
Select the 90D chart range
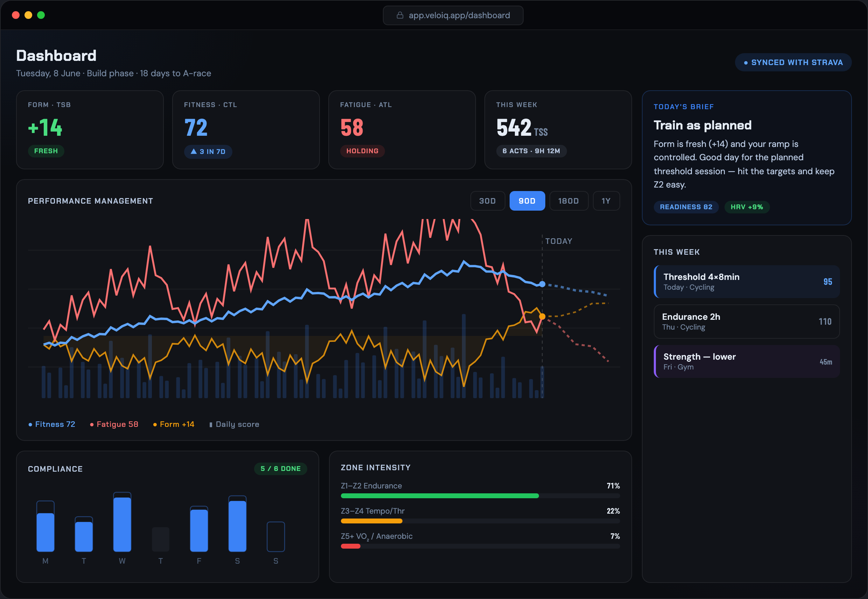point(527,201)
